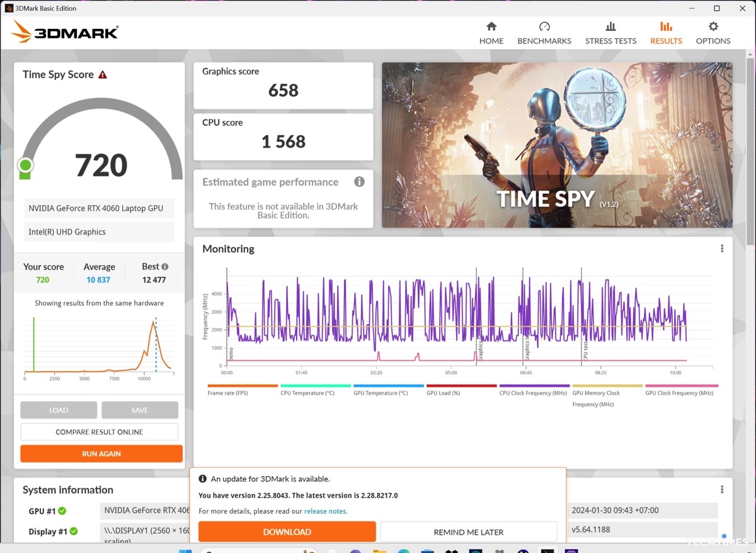This screenshot has width=756, height=553.
Task: Open the Monitoring panel three-dot menu
Action: pos(722,248)
